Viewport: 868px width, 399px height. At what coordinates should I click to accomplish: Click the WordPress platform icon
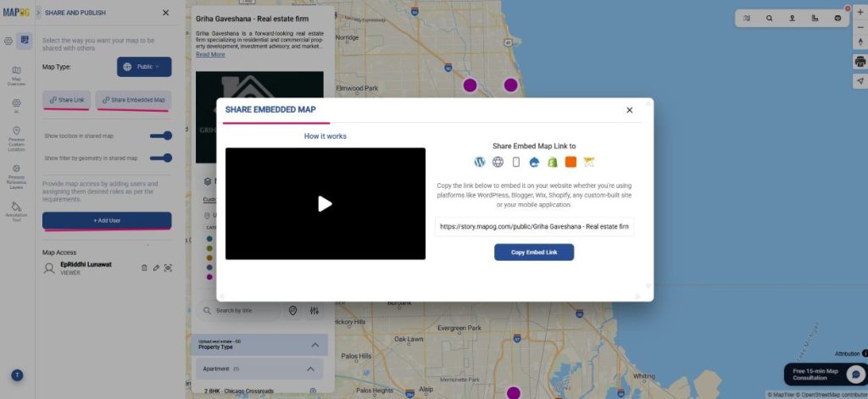click(x=480, y=162)
